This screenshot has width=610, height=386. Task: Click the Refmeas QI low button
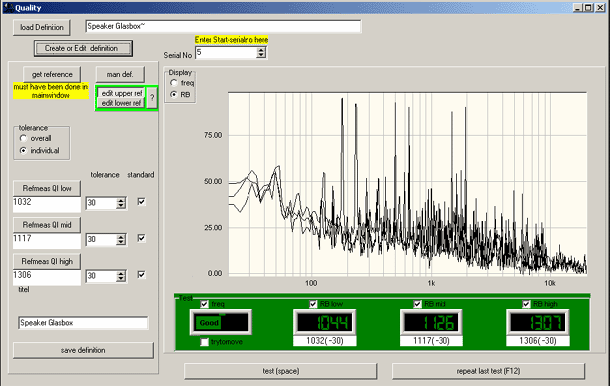[47, 188]
